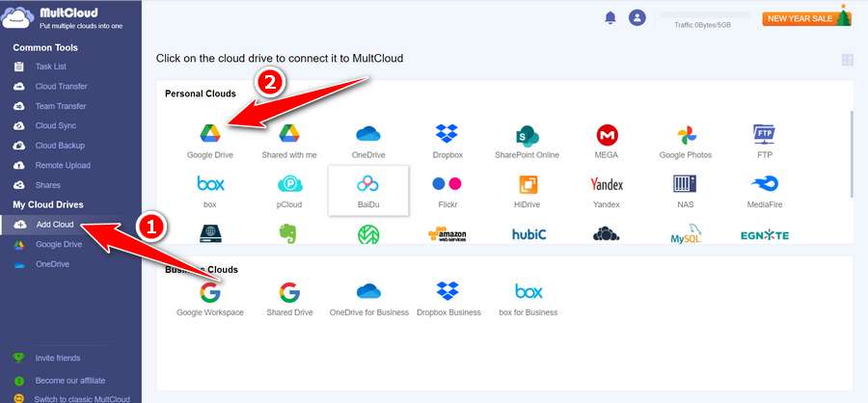Click the Invite friends link
The image size is (868, 403).
coord(58,358)
